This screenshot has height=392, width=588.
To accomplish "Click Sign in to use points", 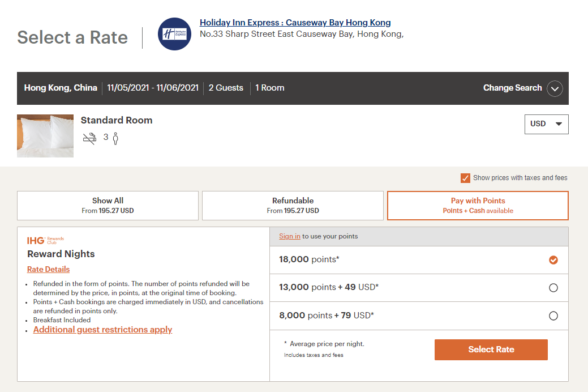I will tap(290, 236).
